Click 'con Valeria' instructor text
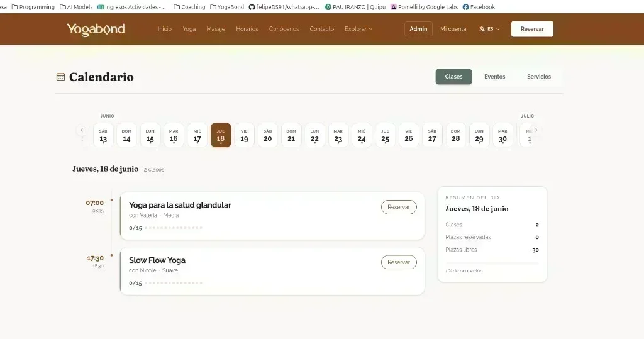Screen dimensions: 644x339 143,215
